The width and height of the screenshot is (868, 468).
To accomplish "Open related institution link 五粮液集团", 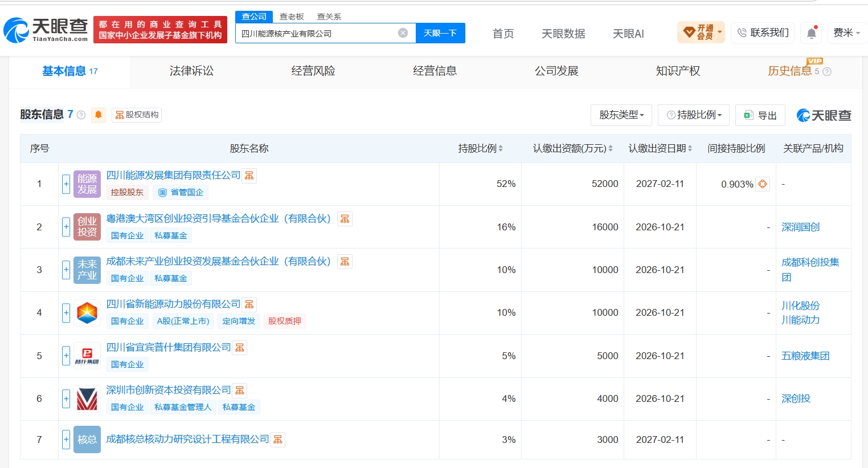I will [x=805, y=356].
